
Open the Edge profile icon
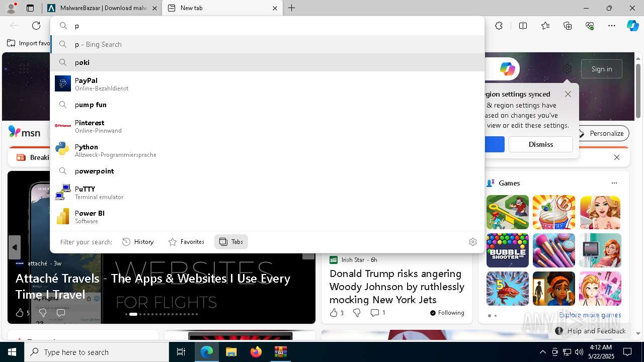point(11,8)
